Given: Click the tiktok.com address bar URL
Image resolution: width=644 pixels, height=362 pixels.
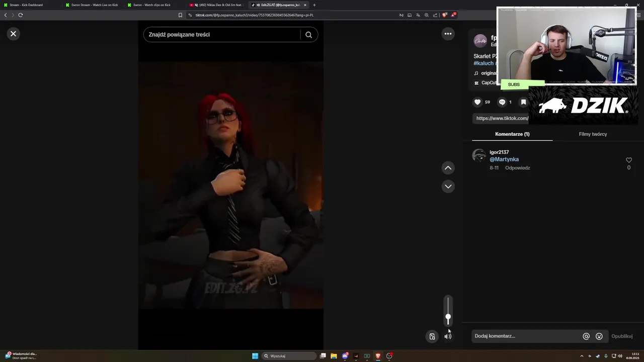Looking at the screenshot, I should [255, 15].
